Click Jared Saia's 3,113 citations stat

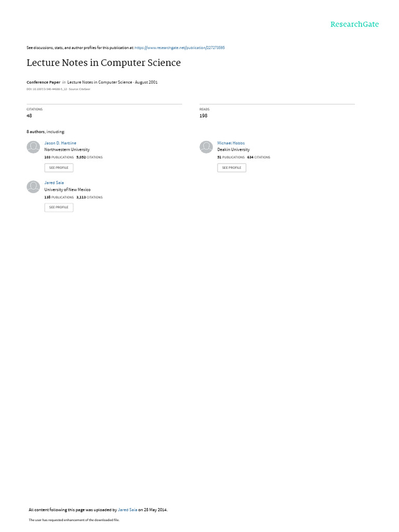coord(89,197)
